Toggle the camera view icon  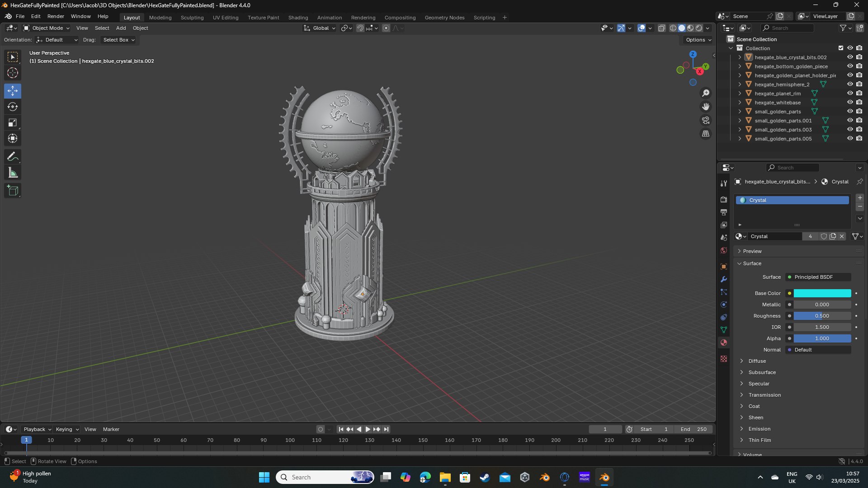coord(706,120)
